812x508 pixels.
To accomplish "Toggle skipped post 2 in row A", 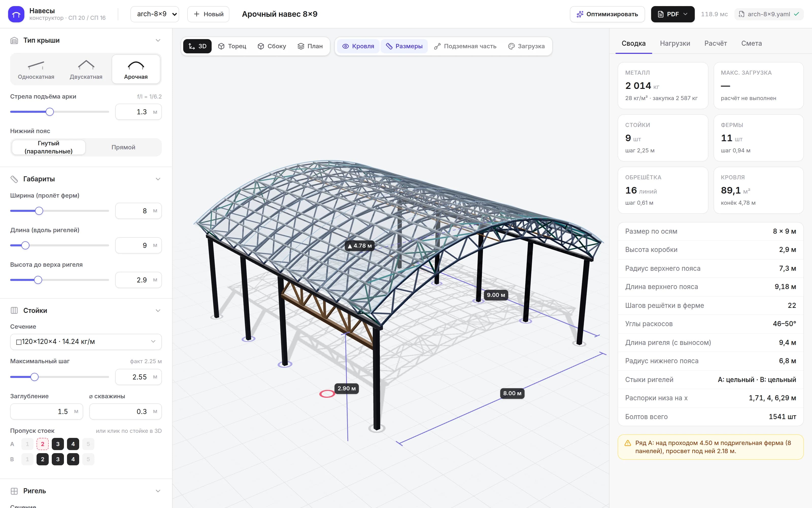I will point(43,444).
